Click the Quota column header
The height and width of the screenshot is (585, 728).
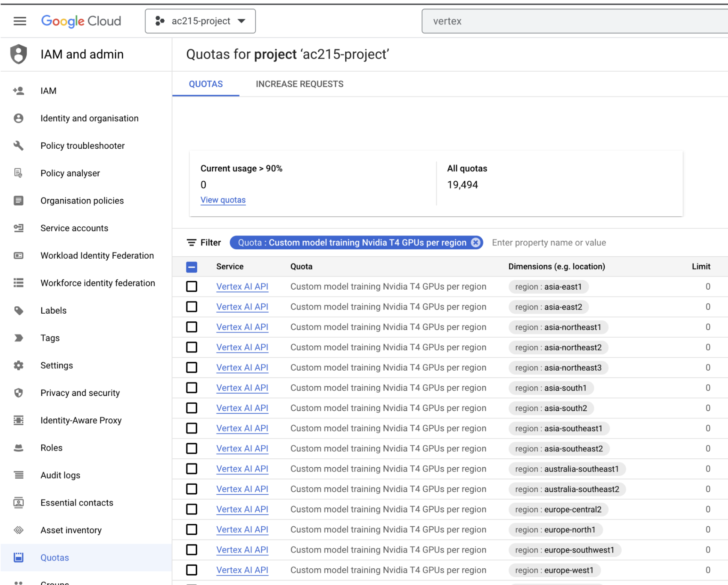(301, 266)
